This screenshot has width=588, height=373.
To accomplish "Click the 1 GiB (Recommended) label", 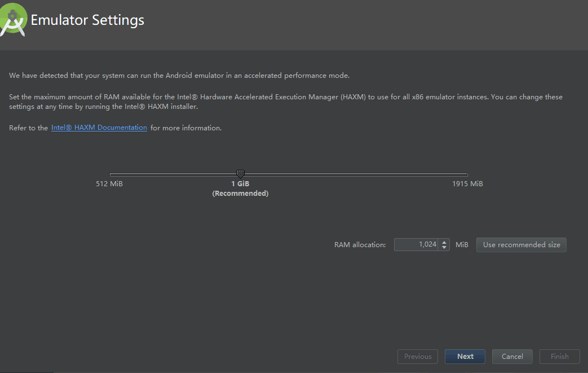I will (x=240, y=188).
